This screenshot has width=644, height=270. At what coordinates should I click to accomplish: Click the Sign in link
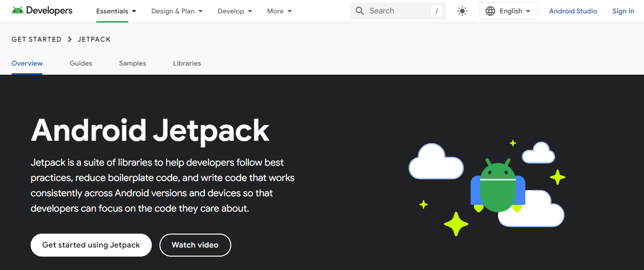[623, 11]
